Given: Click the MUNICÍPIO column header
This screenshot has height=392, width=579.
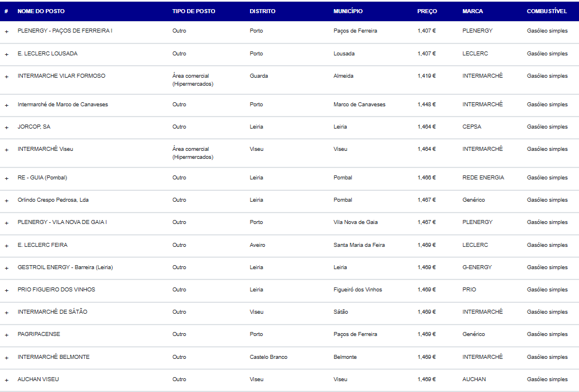Looking at the screenshot, I should click(348, 11).
